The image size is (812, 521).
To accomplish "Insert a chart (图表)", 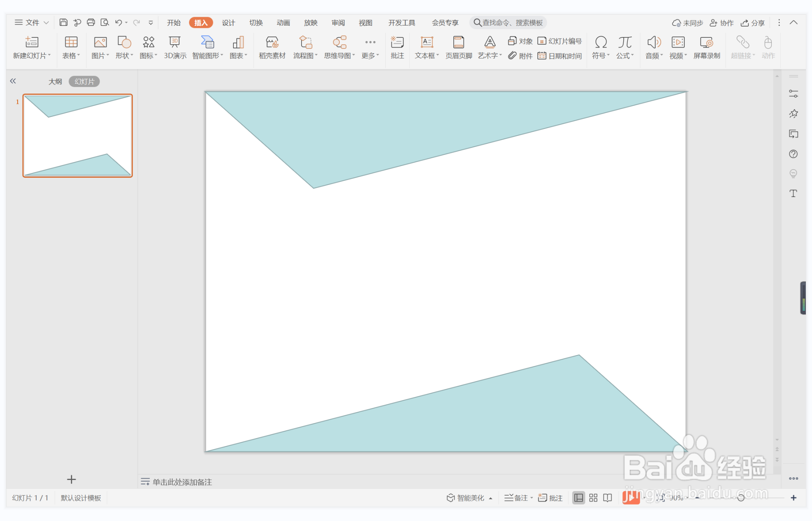I will [x=238, y=48].
